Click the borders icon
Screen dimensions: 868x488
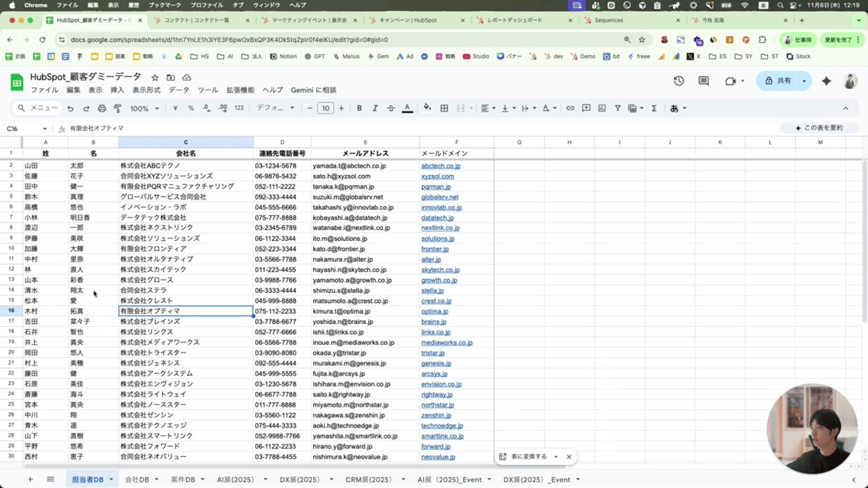pyautogui.click(x=444, y=108)
